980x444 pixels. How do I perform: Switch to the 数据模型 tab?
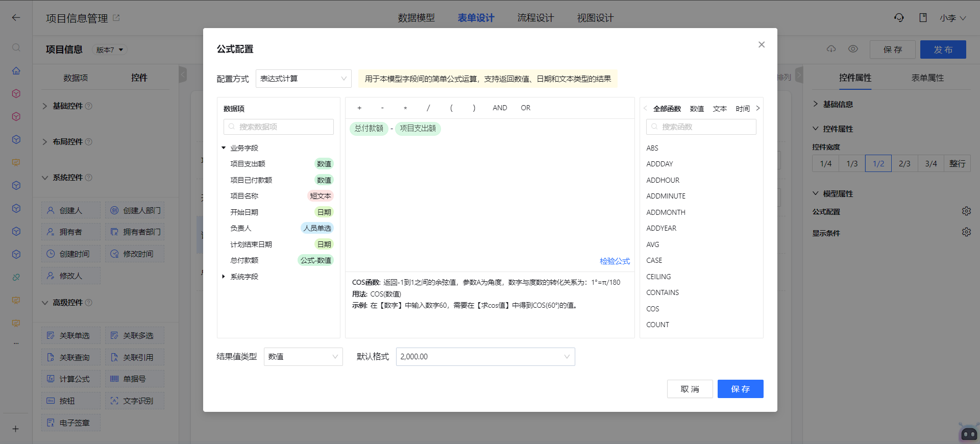click(x=416, y=18)
